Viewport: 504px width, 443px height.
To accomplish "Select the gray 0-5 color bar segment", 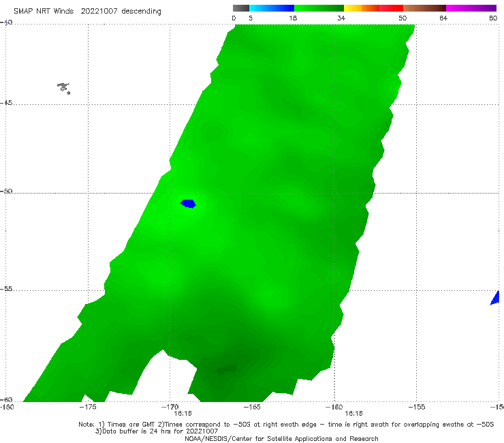I will pos(241,8).
